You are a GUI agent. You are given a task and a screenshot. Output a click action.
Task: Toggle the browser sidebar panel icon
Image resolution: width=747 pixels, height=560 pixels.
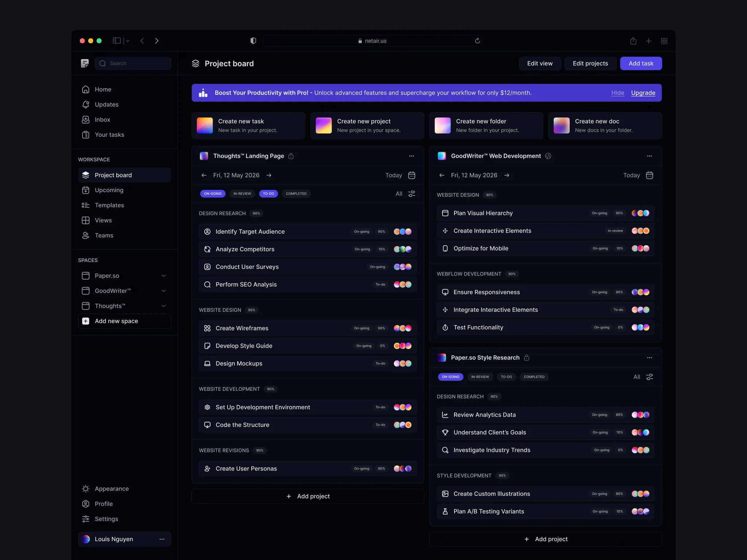click(x=117, y=41)
